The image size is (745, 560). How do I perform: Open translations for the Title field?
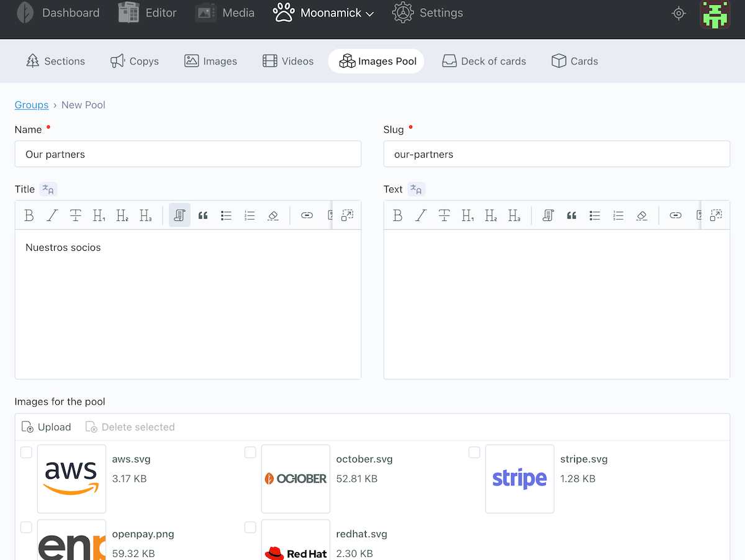pyautogui.click(x=48, y=189)
